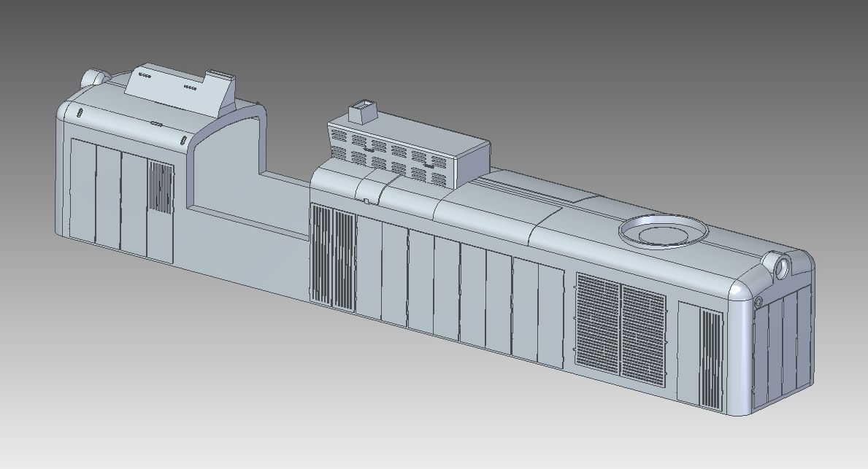The width and height of the screenshot is (868, 469).
Task: Click the large circular fan ring on roof
Action: coord(663,232)
